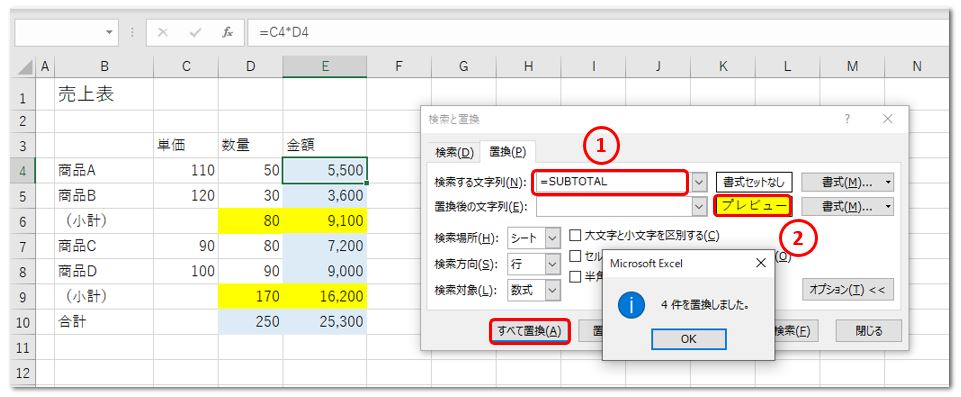Click the select-all corner triangle of sheet
The width and height of the screenshot is (961, 397).
pos(25,67)
